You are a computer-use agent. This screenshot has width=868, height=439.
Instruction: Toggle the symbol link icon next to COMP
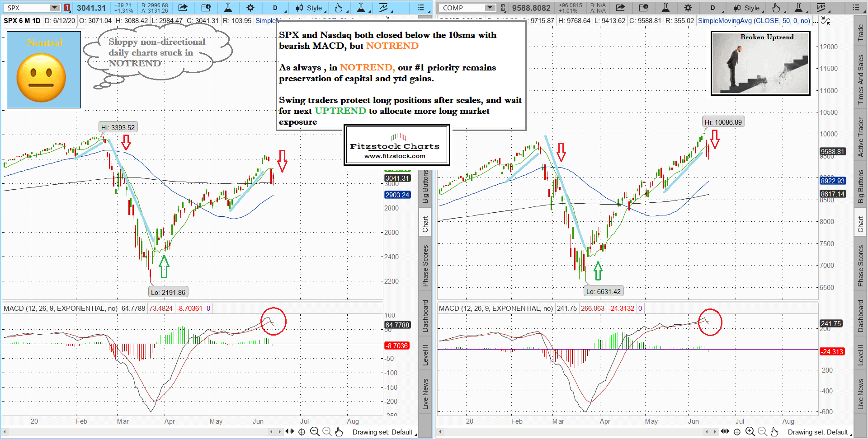pos(503,8)
